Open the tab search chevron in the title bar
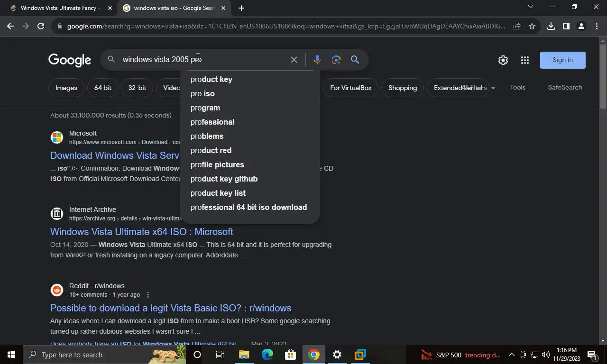The height and width of the screenshot is (364, 607). pos(531,7)
